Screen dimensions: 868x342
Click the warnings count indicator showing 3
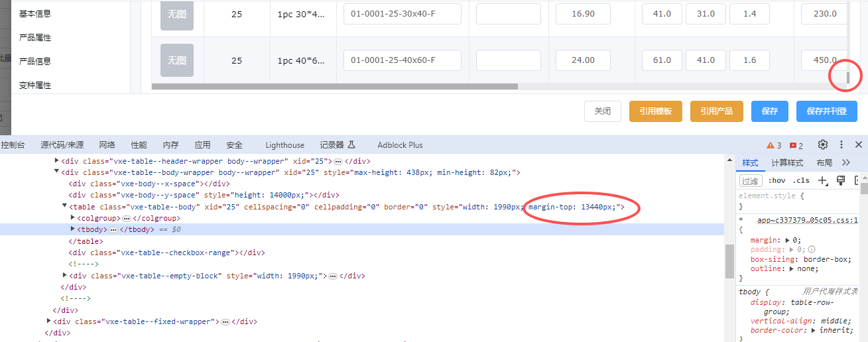774,145
